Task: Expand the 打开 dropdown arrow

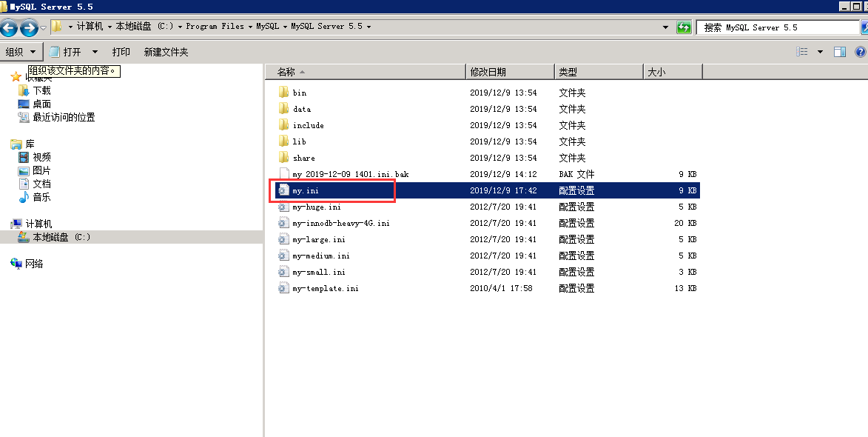Action: click(x=95, y=52)
